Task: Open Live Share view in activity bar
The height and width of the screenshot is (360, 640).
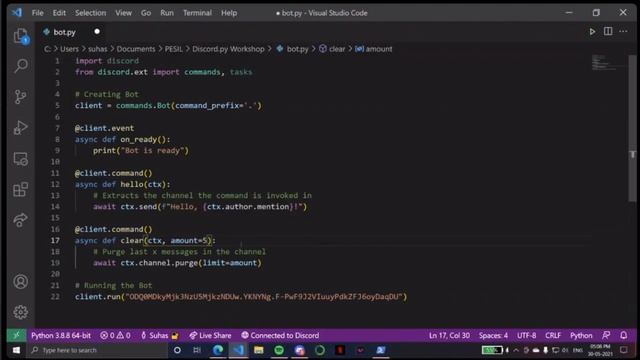Action: coord(20,220)
